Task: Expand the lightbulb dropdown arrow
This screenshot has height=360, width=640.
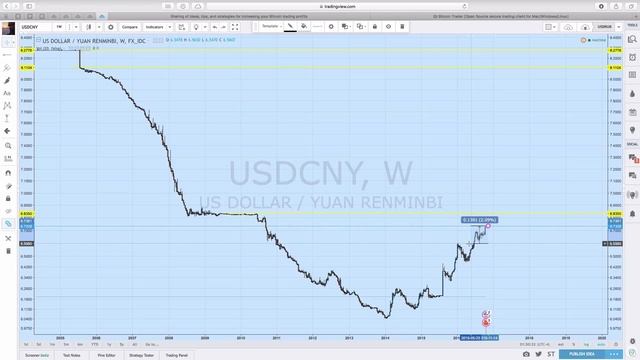Action: point(205,27)
